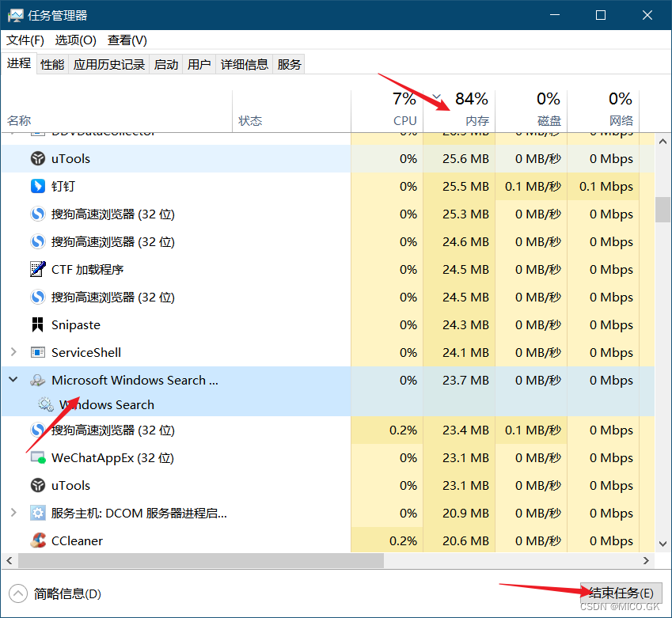The height and width of the screenshot is (618, 672).
Task: Select the CTF 加载程序 icon
Action: click(x=37, y=269)
